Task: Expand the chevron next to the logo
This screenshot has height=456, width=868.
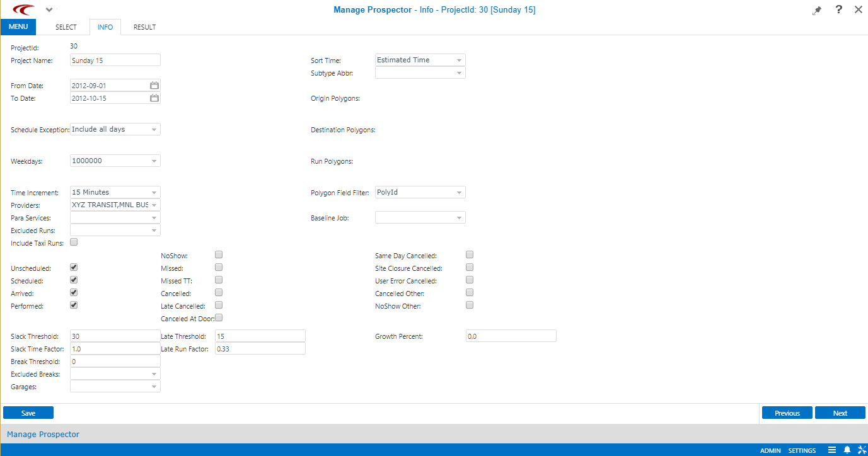Action: [x=49, y=9]
